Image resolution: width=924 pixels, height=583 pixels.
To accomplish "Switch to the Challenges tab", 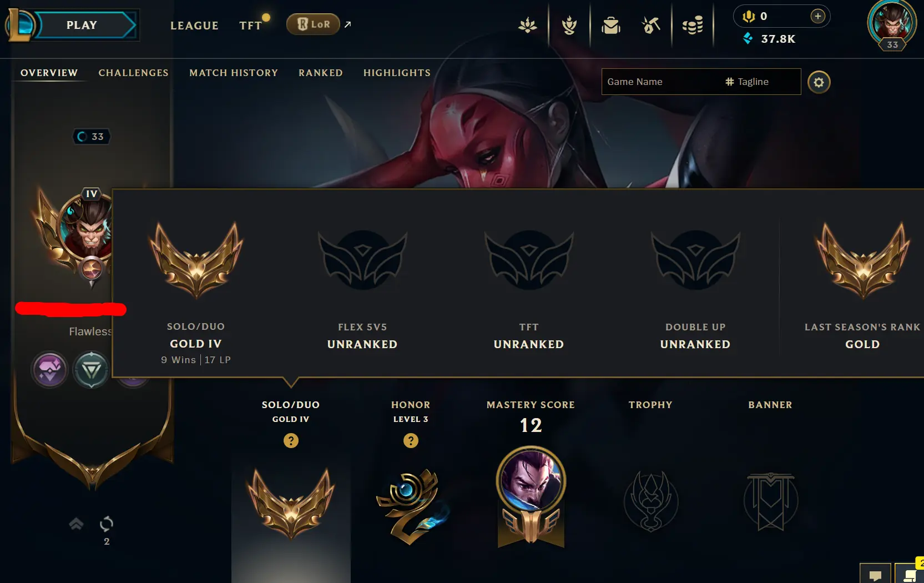I will (133, 73).
